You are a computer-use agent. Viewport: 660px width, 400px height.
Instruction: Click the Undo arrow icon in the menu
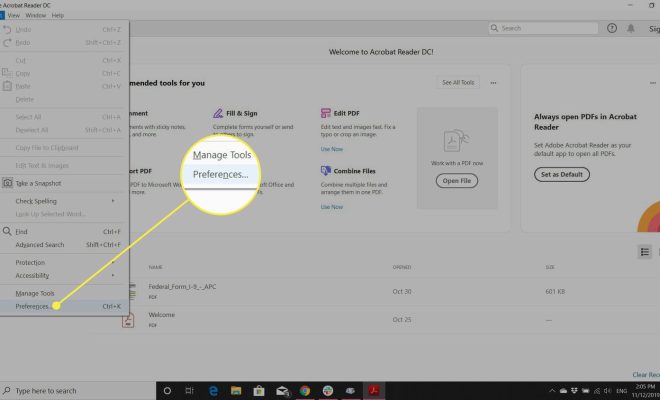pyautogui.click(x=7, y=29)
